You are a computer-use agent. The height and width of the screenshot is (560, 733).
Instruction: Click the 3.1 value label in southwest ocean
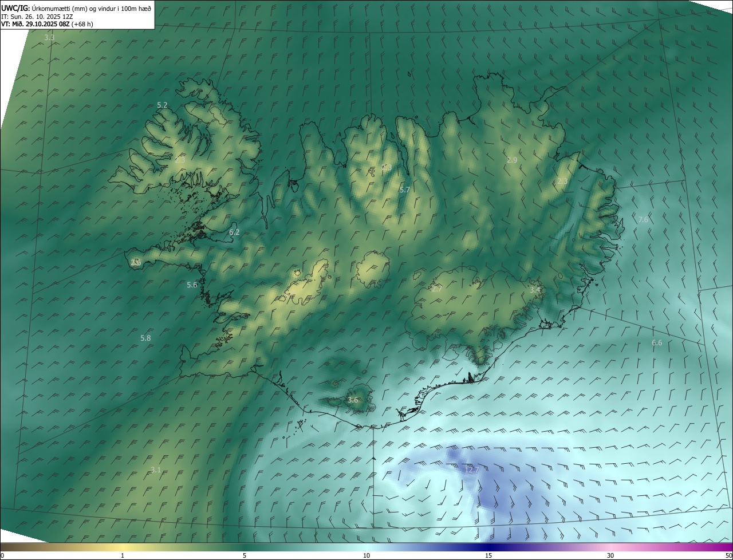[156, 470]
